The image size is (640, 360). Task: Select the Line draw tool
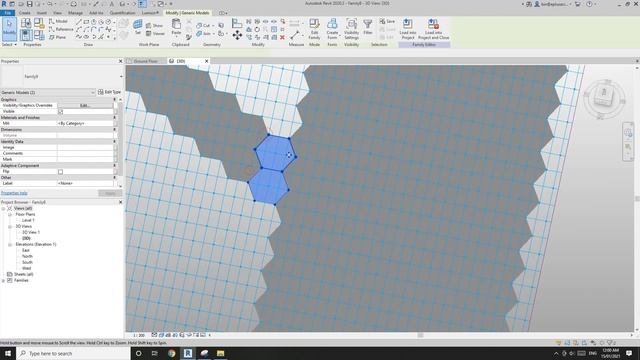tap(79, 21)
